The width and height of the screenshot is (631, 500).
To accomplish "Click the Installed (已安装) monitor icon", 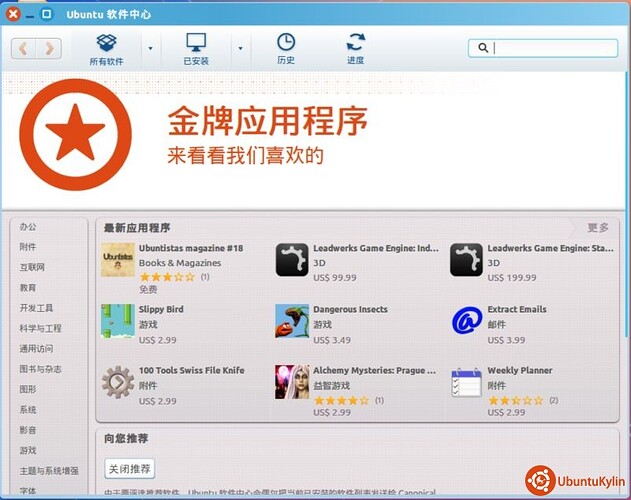I will tap(196, 43).
